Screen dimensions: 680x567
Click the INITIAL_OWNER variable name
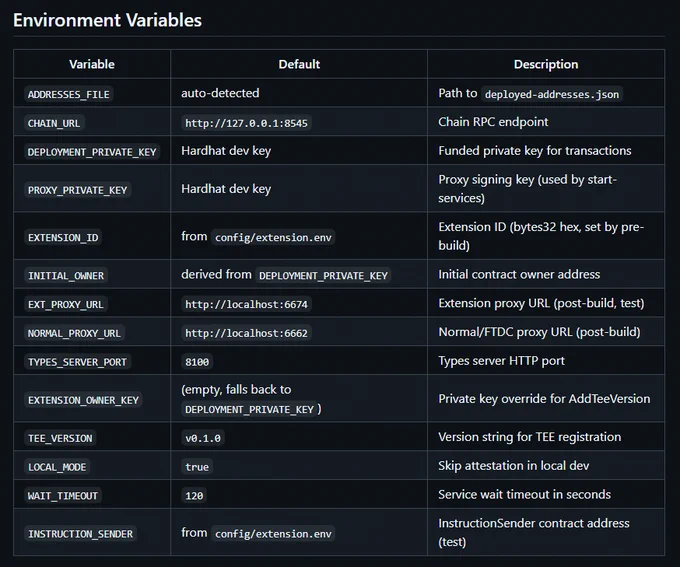coord(66,275)
